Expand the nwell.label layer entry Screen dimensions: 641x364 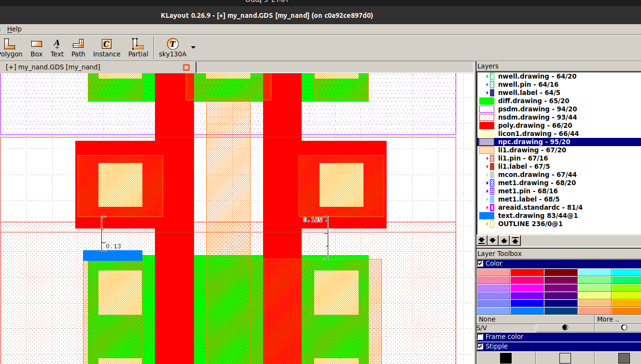click(x=488, y=93)
